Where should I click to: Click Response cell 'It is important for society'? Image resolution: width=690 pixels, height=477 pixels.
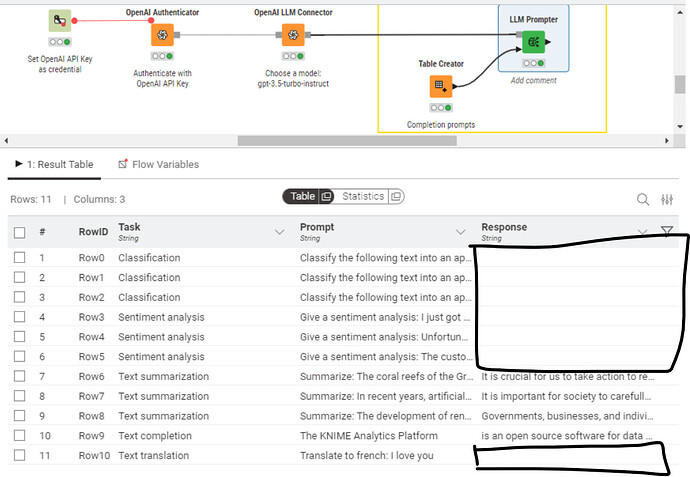[566, 396]
